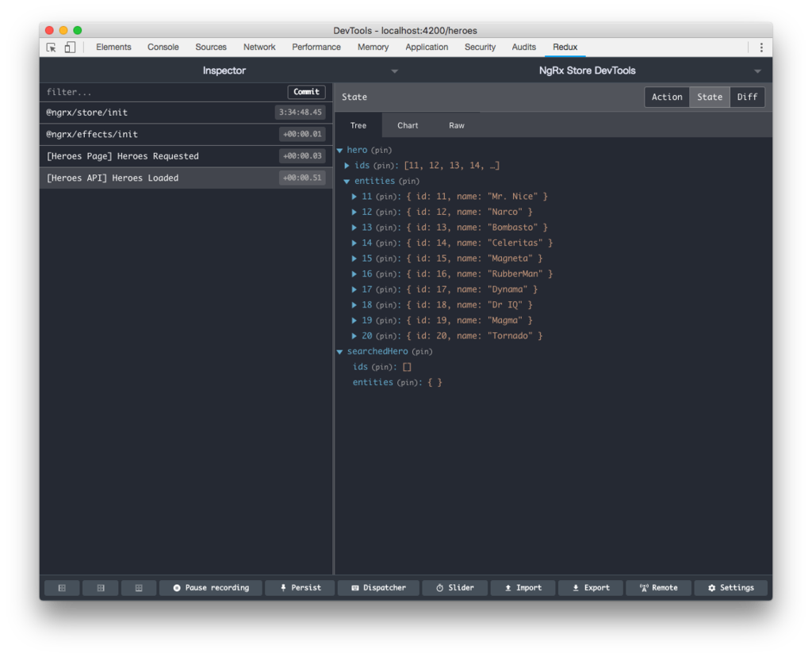Click searchedHero ids key

[x=360, y=367]
